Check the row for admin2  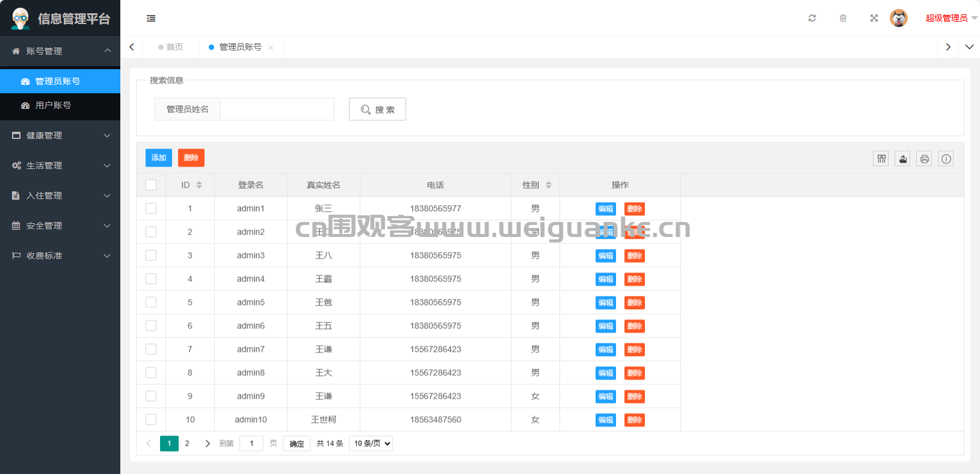coord(151,232)
